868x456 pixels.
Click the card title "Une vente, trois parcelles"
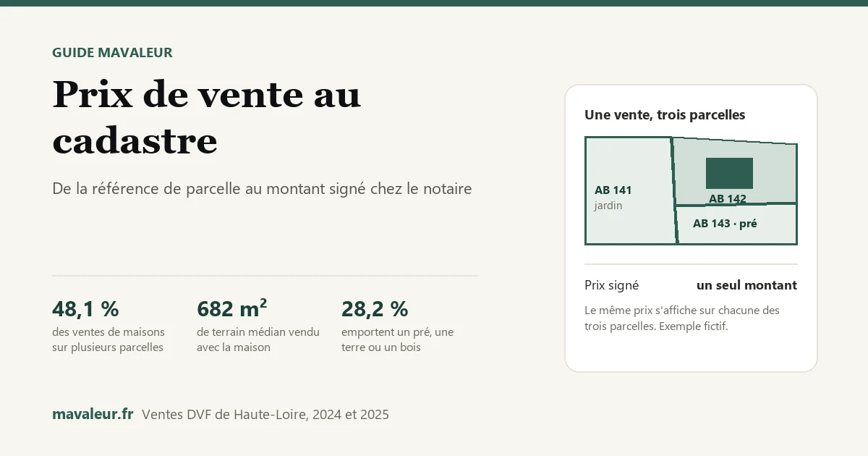click(x=665, y=114)
